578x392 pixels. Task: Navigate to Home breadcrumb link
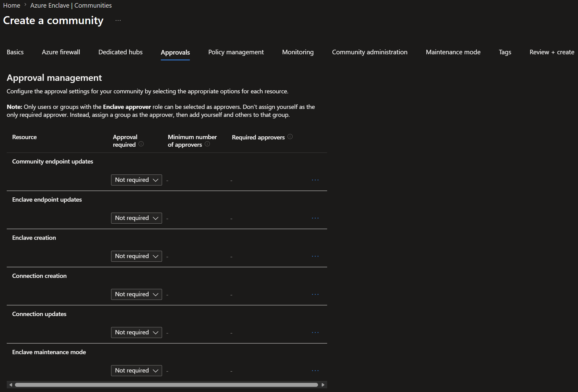point(12,5)
